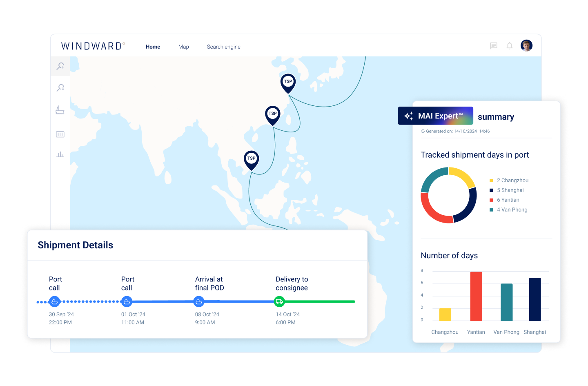Click the yellow donut chart segment
Screen dimensions: 588x386
click(x=464, y=176)
